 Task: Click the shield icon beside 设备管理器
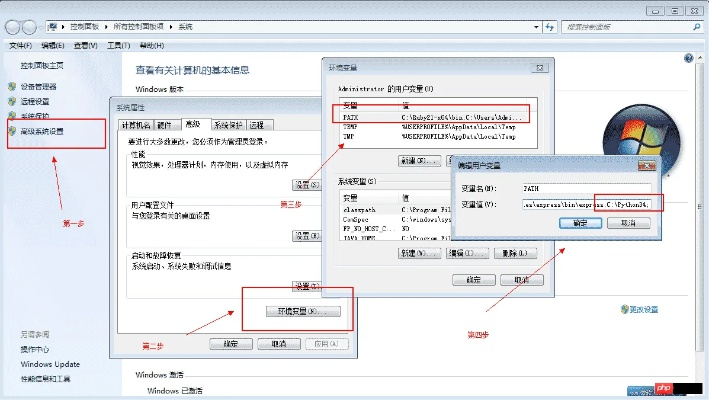tap(12, 86)
